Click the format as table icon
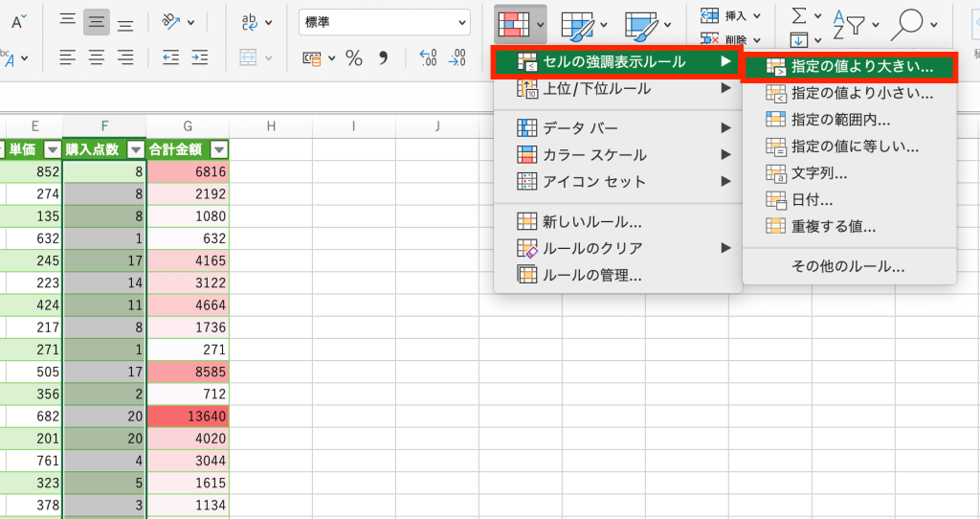980x519 pixels. [x=577, y=21]
